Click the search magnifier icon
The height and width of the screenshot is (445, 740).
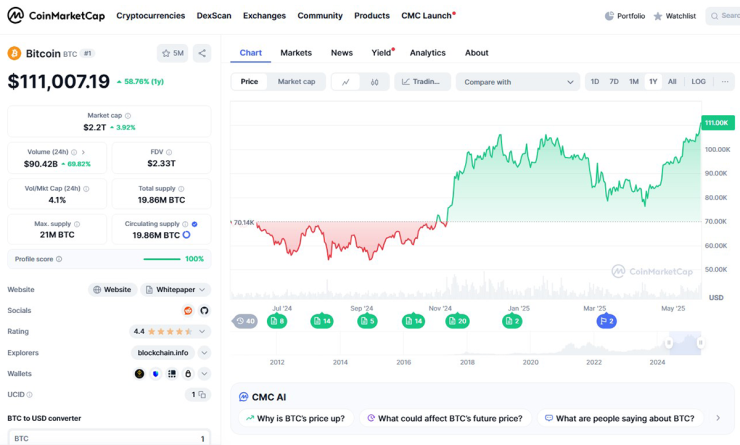[715, 16]
